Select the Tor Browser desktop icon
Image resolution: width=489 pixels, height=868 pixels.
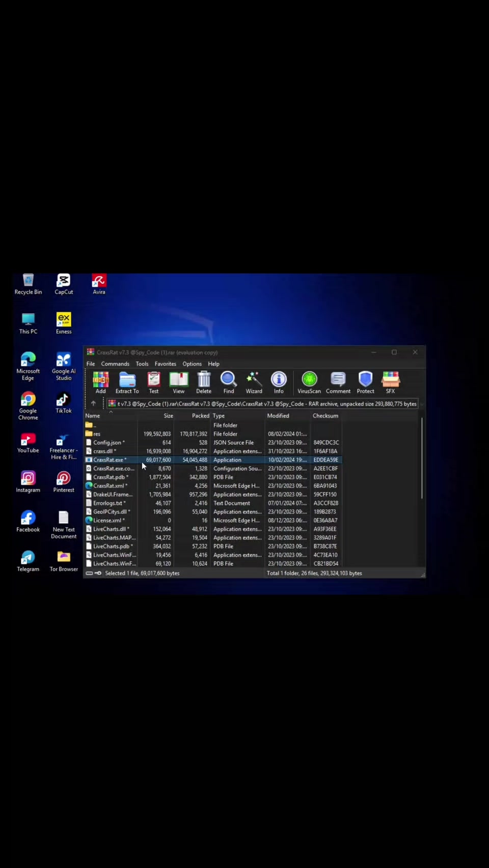64,561
